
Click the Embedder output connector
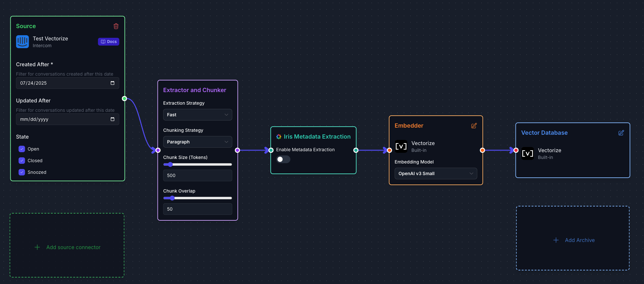(x=482, y=150)
